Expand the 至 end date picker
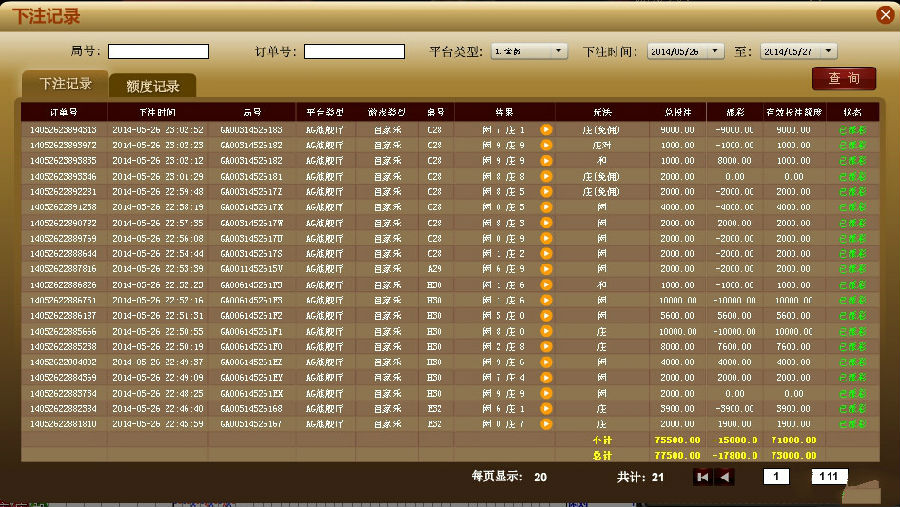This screenshot has width=900, height=507. 828,51
